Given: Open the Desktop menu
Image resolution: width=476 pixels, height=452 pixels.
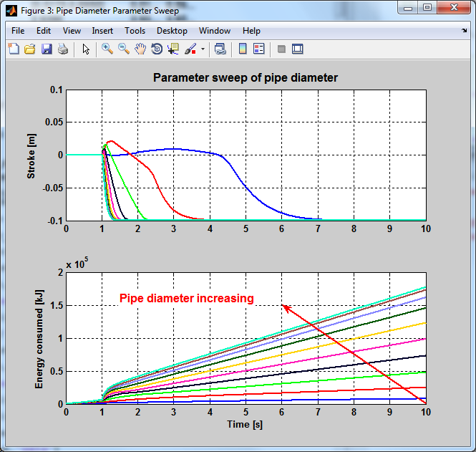Looking at the screenshot, I should coord(172,31).
